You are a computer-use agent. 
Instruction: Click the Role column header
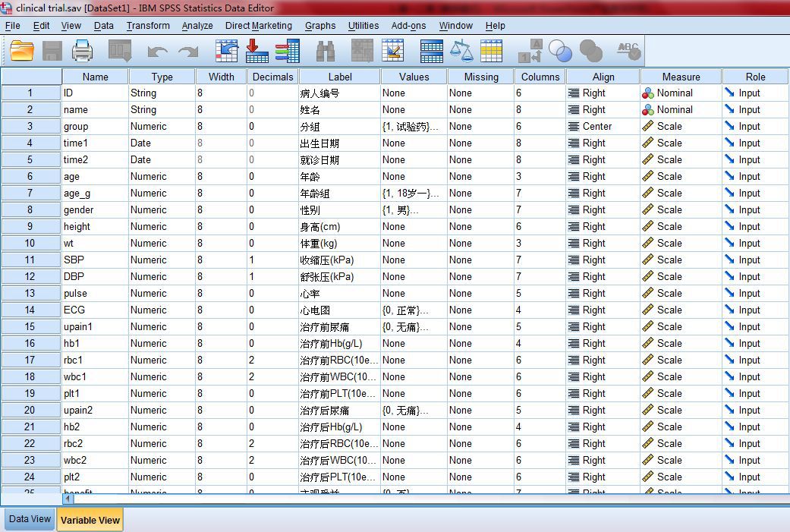pos(755,77)
